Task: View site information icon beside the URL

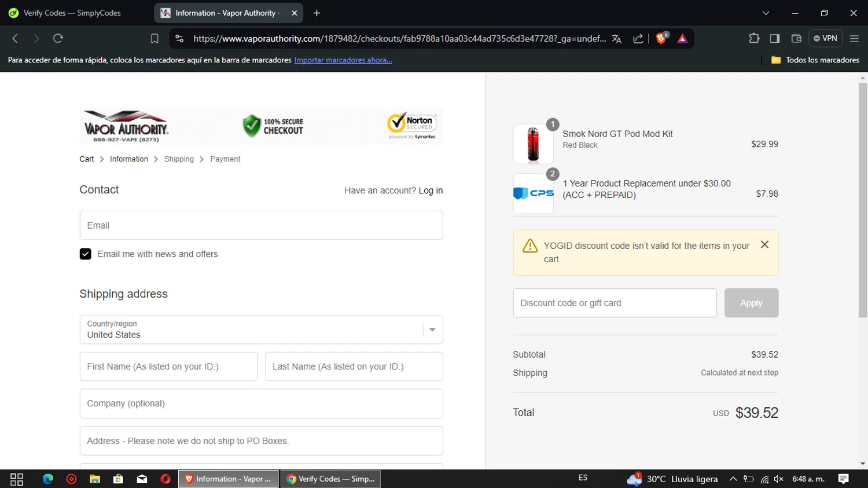Action: [179, 39]
